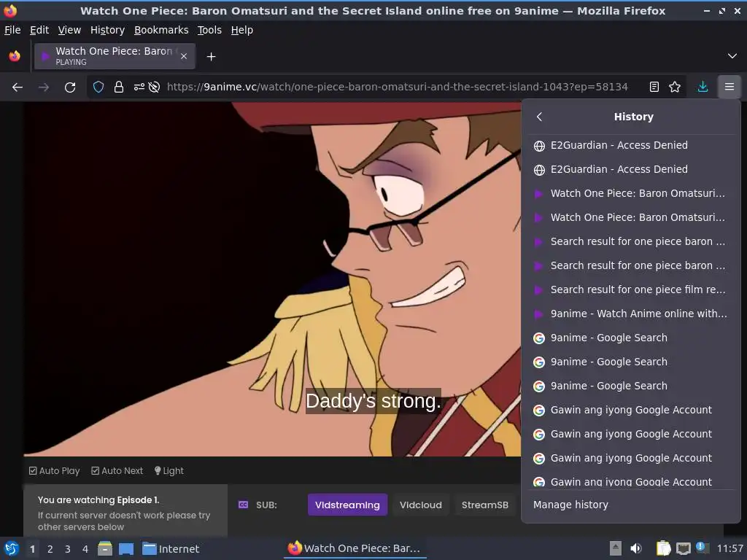
Task: Close the Watch One Piece tab
Action: pos(184,56)
